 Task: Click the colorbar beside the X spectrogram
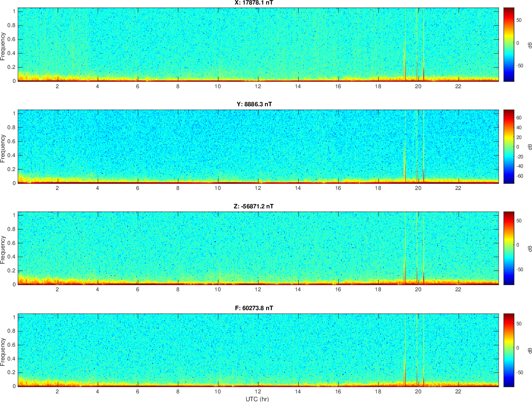509,44
